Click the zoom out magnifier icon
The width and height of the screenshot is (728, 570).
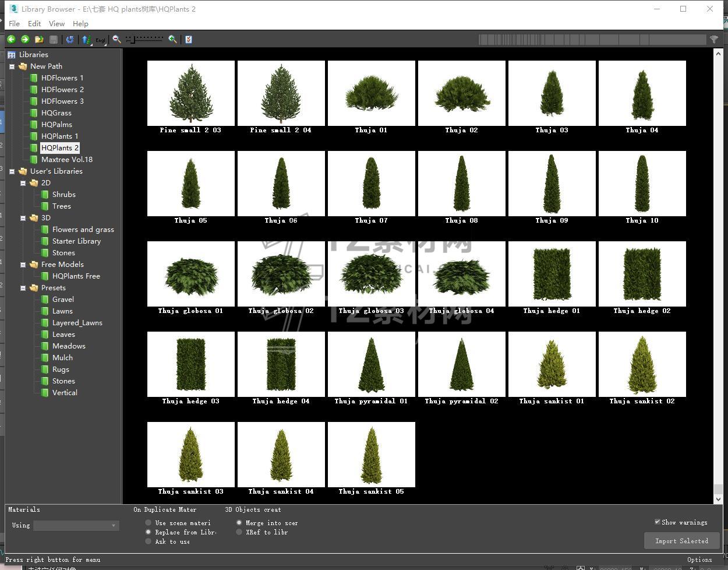click(x=116, y=39)
